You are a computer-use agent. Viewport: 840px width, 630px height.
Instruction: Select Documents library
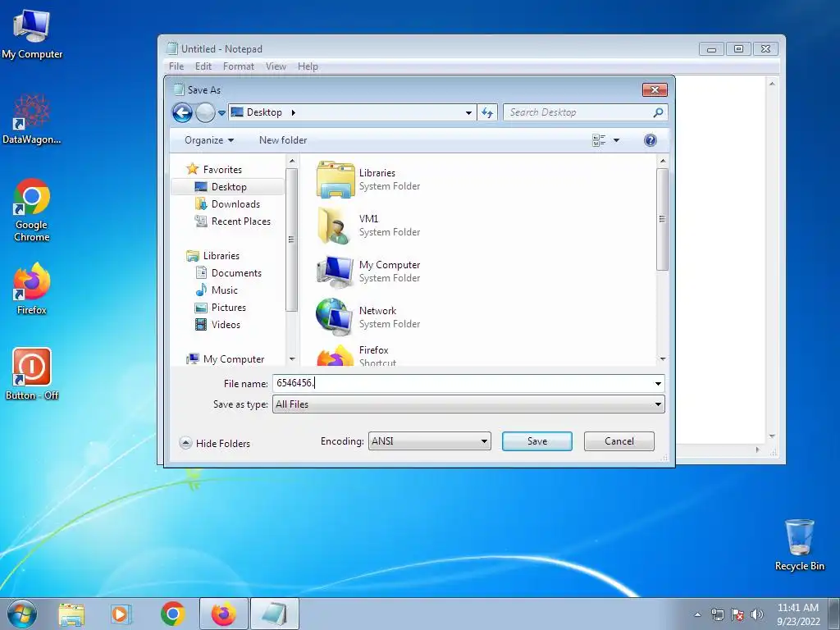pos(236,272)
